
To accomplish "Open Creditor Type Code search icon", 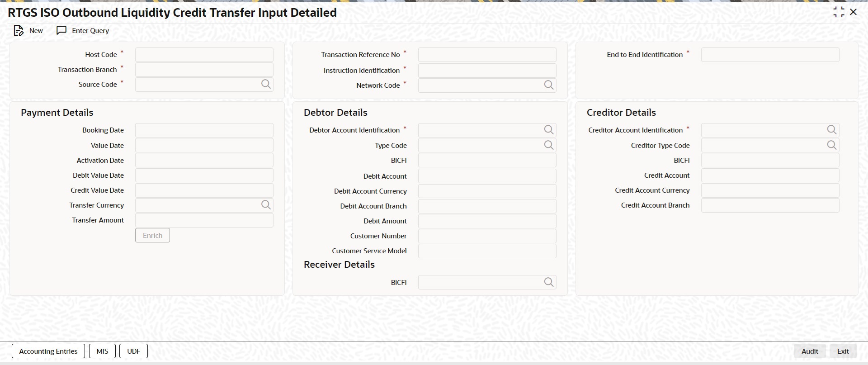I will tap(832, 145).
